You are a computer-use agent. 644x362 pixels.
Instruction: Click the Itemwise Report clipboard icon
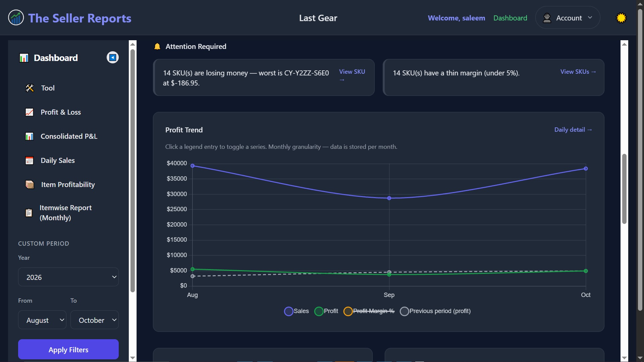pos(29,213)
